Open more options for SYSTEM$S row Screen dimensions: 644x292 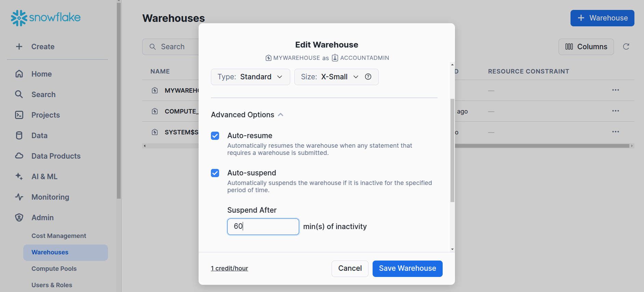pos(616,132)
